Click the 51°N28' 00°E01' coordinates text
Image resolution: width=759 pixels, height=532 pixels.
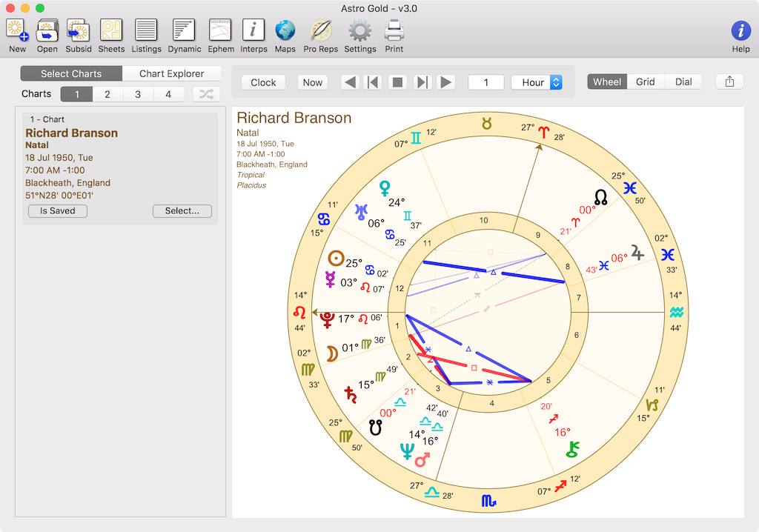click(59, 196)
